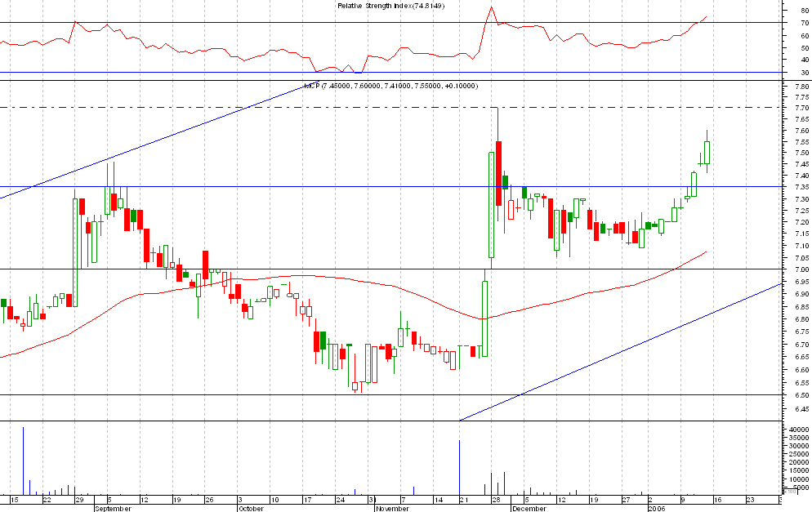Viewport: 812px width, 512px height.
Task: Select date tick 16 on time axis
Action: (x=718, y=500)
